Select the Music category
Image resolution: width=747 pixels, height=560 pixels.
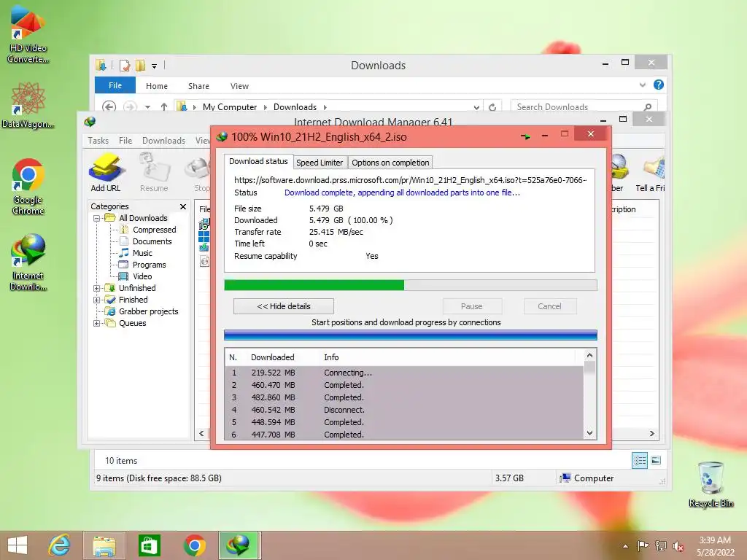tap(142, 253)
